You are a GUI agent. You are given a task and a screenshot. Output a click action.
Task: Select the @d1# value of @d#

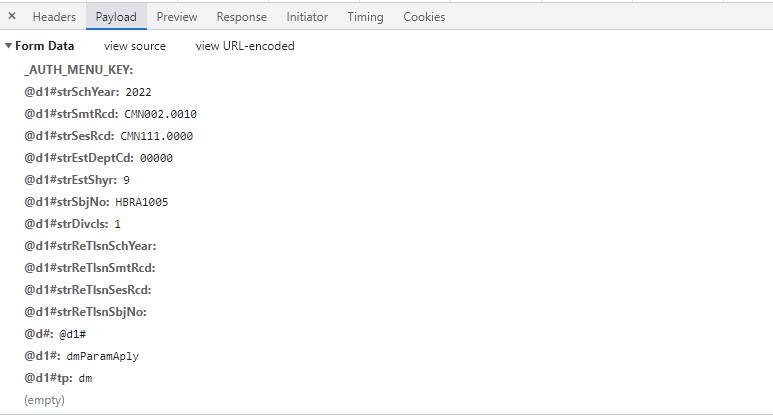click(72, 334)
